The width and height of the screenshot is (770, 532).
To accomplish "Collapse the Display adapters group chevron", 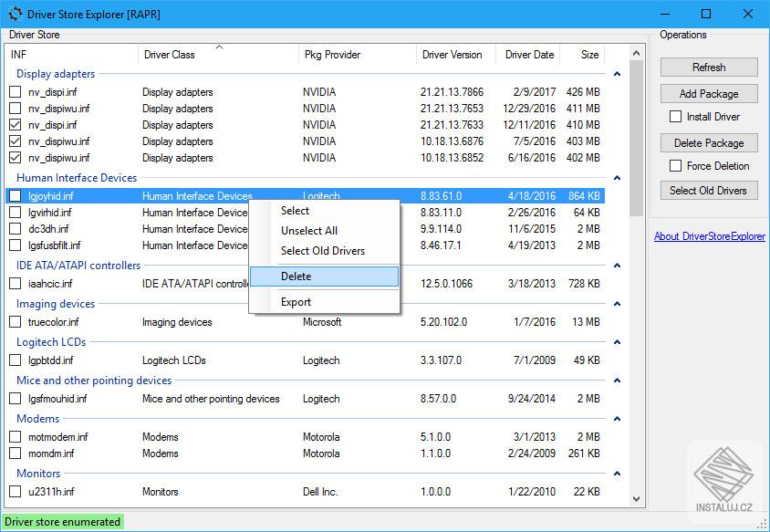I will coord(618,75).
